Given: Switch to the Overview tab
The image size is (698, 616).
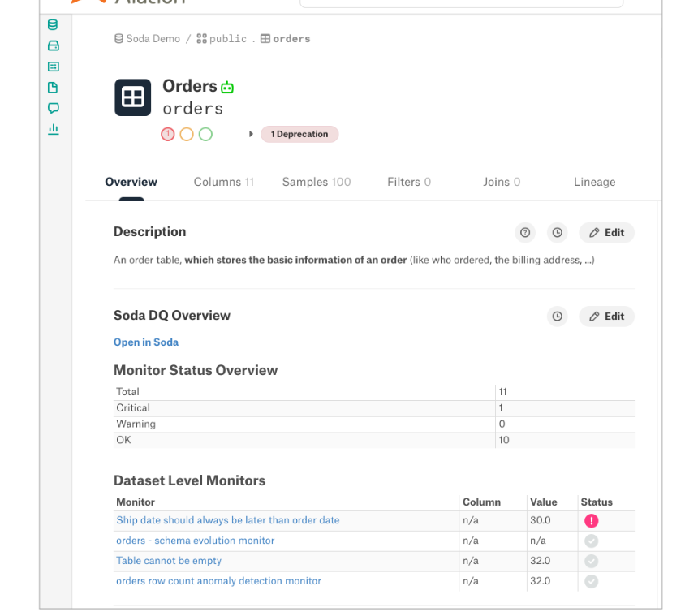Looking at the screenshot, I should pyautogui.click(x=131, y=182).
